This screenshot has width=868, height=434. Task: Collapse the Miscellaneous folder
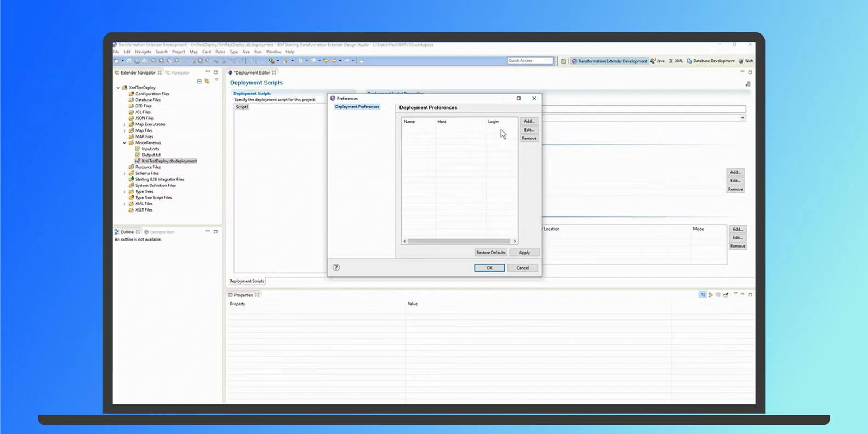[x=124, y=143]
